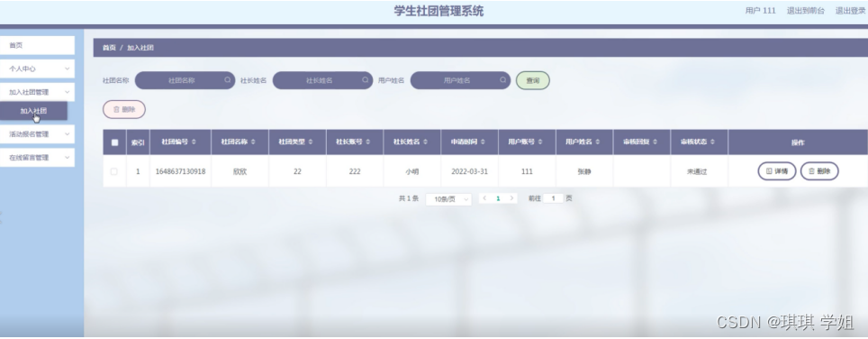Image resolution: width=868 pixels, height=339 pixels.
Task: Click search icon in 社长姓名 field
Action: pos(366,79)
